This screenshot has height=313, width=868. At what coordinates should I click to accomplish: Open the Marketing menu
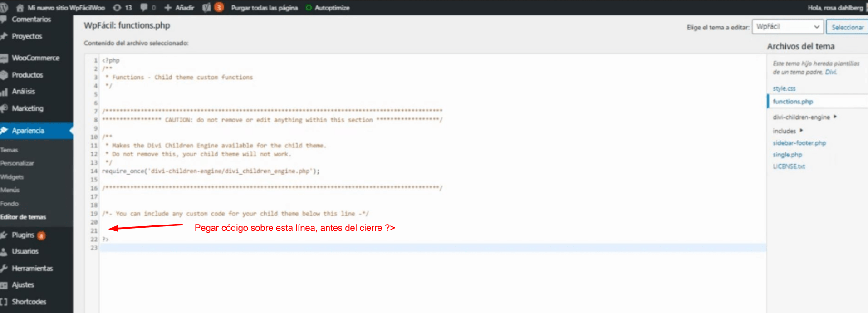pos(28,108)
